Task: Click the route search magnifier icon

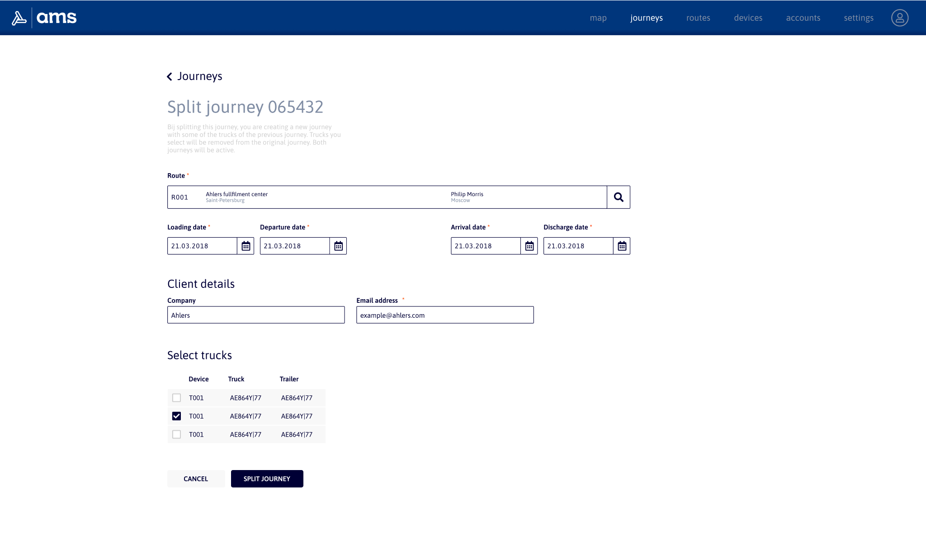Action: 619,197
